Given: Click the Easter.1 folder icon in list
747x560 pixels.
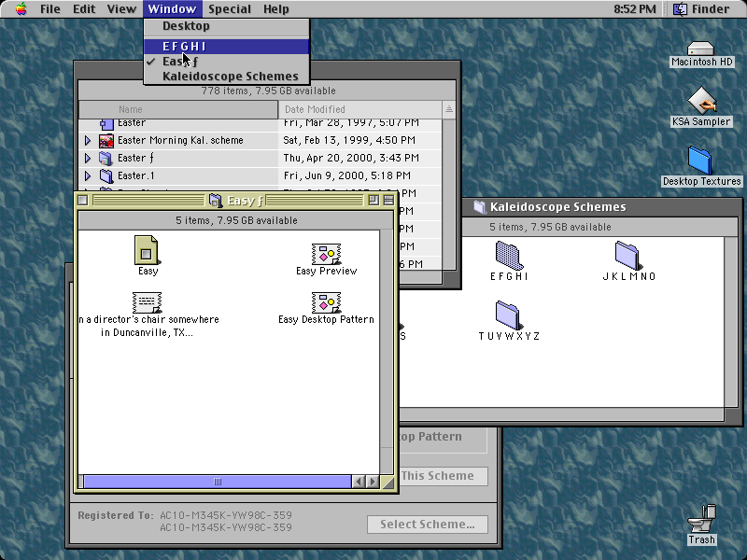Looking at the screenshot, I should [106, 175].
